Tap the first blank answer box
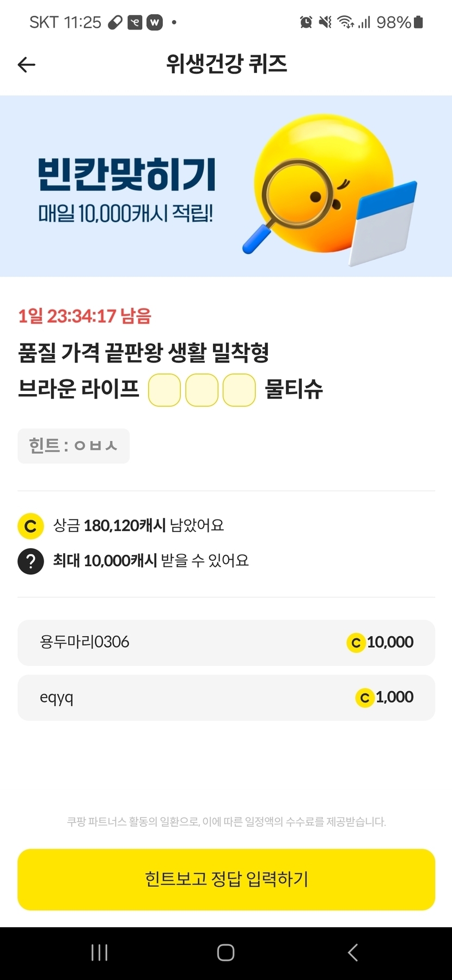 [164, 390]
